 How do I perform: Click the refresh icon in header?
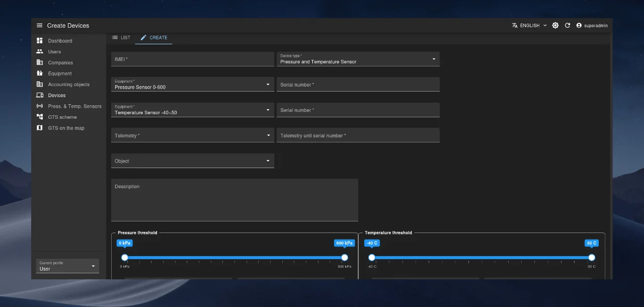point(568,26)
